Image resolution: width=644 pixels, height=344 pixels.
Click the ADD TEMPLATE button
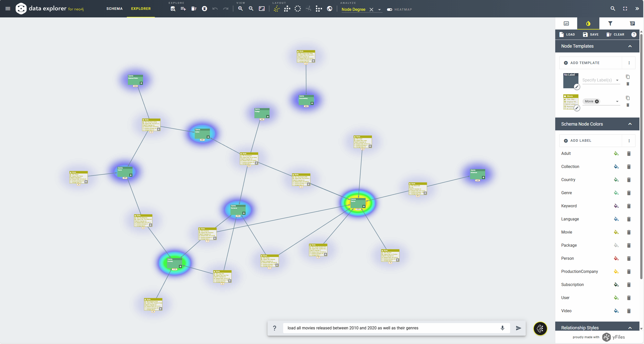coord(585,63)
